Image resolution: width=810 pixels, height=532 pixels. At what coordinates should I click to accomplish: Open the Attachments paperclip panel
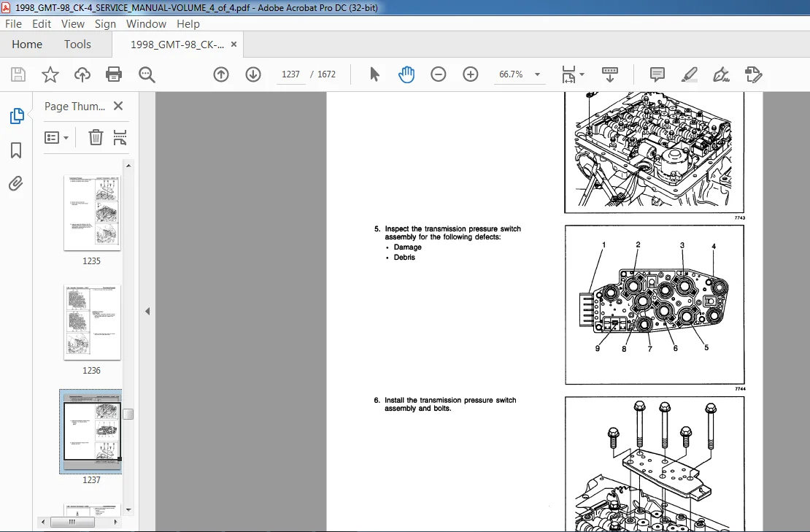tap(16, 184)
